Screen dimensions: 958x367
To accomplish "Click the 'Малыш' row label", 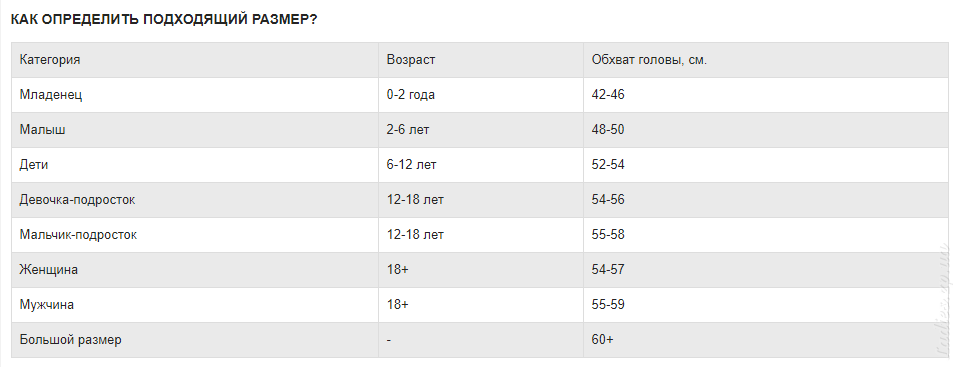I will click(x=43, y=130).
